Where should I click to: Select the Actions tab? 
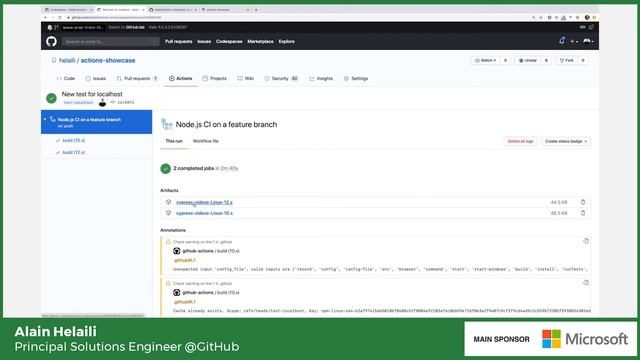click(180, 78)
